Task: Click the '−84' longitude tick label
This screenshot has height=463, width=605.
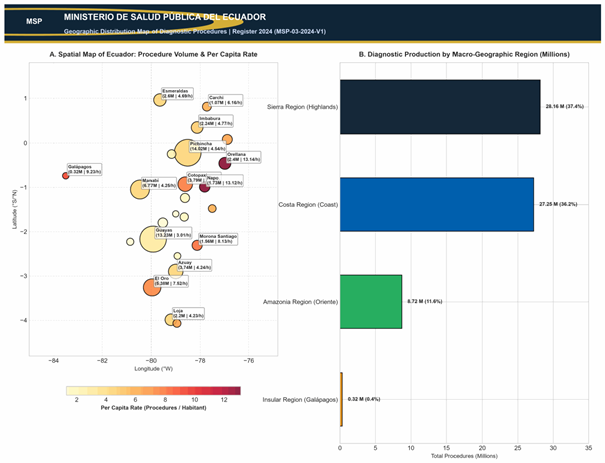Action: click(x=53, y=361)
